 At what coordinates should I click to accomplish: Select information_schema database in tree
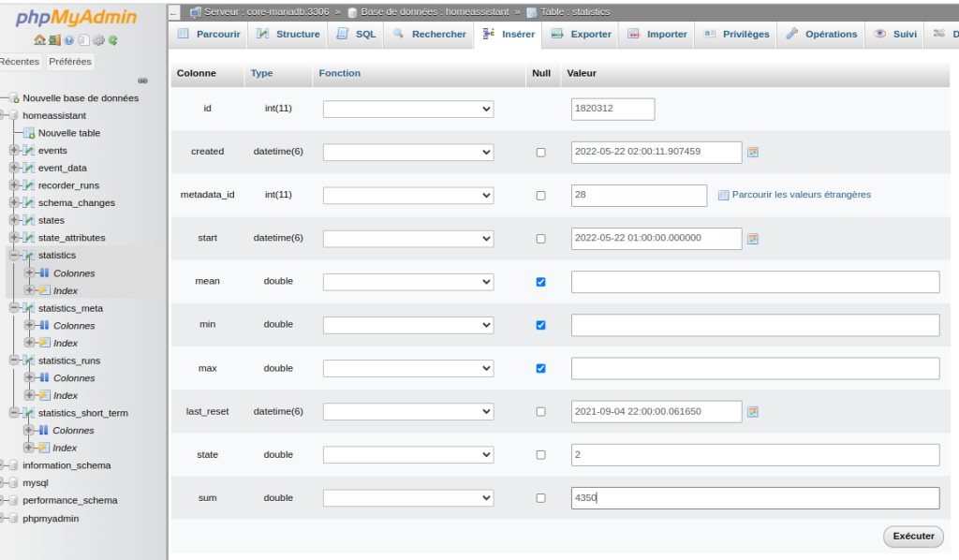coord(66,465)
